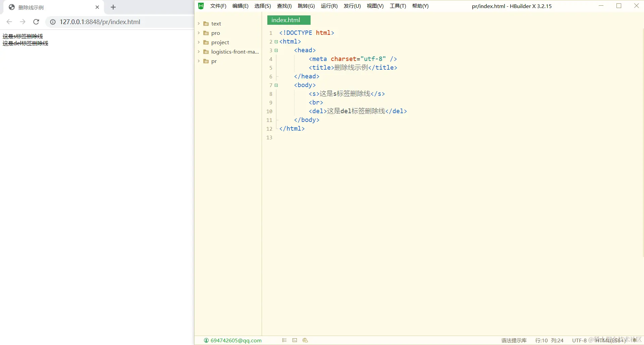Image resolution: width=644 pixels, height=345 pixels.
Task: Click the closing html tag on line 12
Action: [292, 129]
